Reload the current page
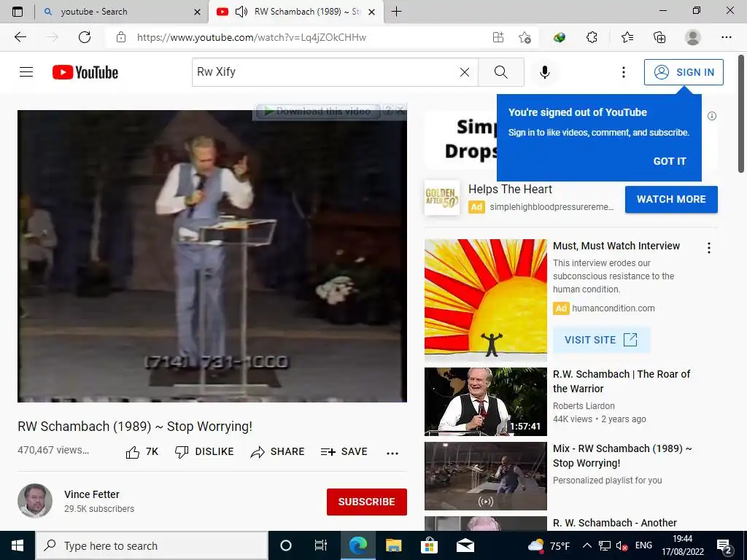The width and height of the screenshot is (747, 560). point(85,37)
